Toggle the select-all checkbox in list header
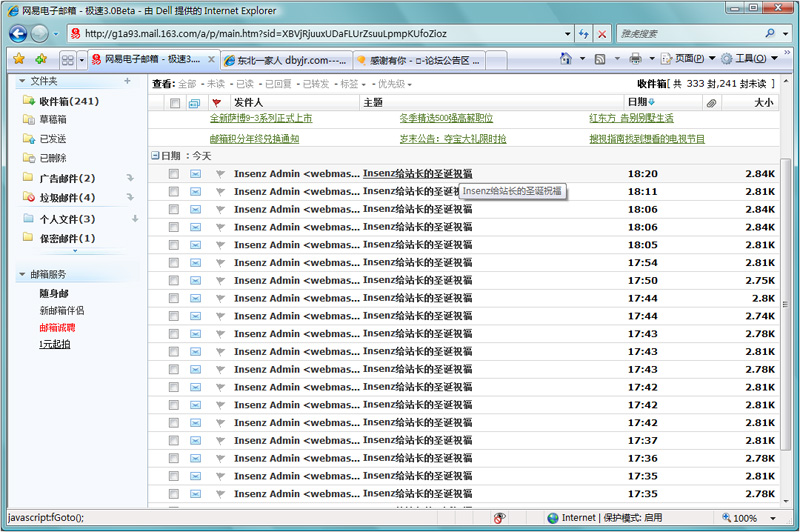Screen dimensions: 800x532 pyautogui.click(x=175, y=104)
